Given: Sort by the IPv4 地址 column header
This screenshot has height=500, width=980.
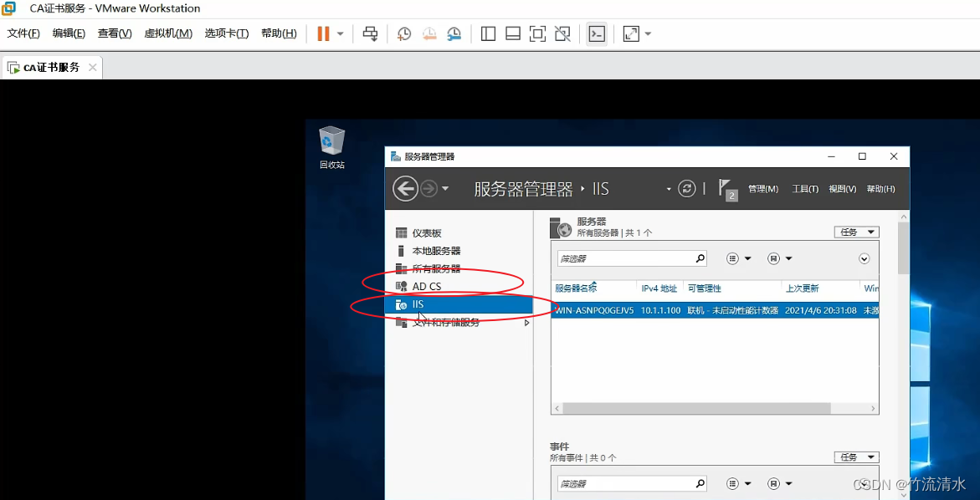Looking at the screenshot, I should tap(659, 288).
